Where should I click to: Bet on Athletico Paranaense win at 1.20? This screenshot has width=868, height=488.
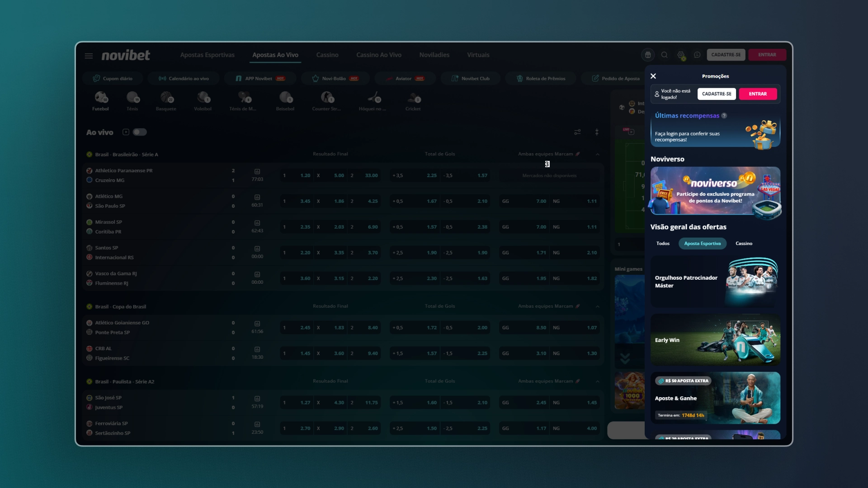point(296,175)
